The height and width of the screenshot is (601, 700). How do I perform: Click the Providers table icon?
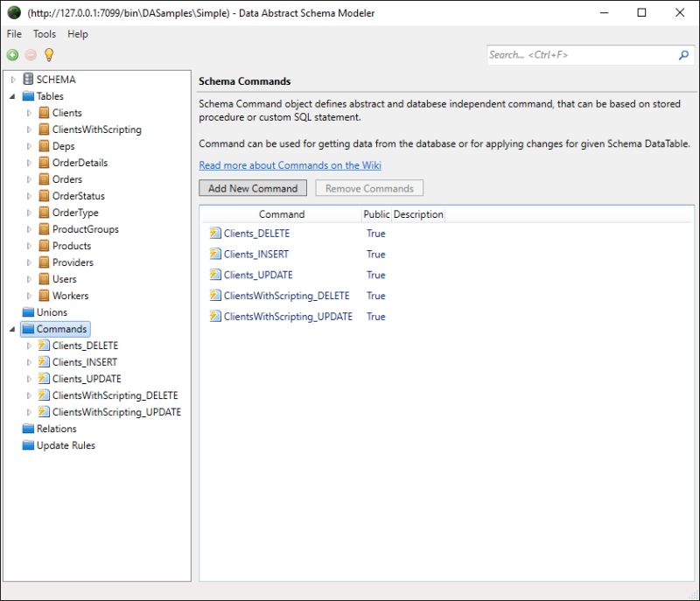pyautogui.click(x=44, y=262)
